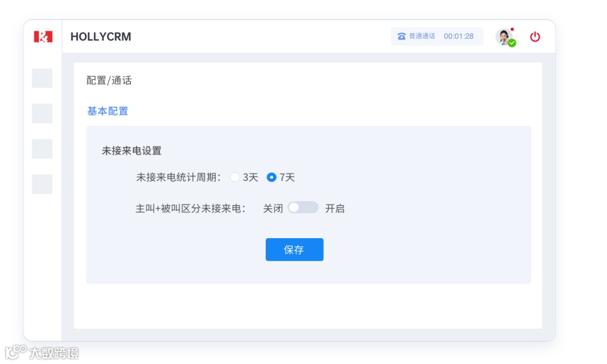This screenshot has height=364, width=607.
Task: Click the 未接来电设置 section heading
Action: click(132, 151)
